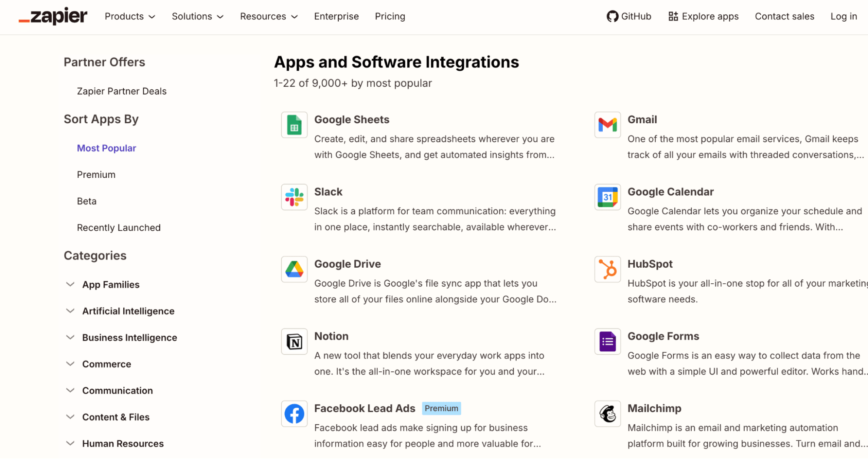This screenshot has width=868, height=459.
Task: Open the Pricing page
Action: coord(390,16)
